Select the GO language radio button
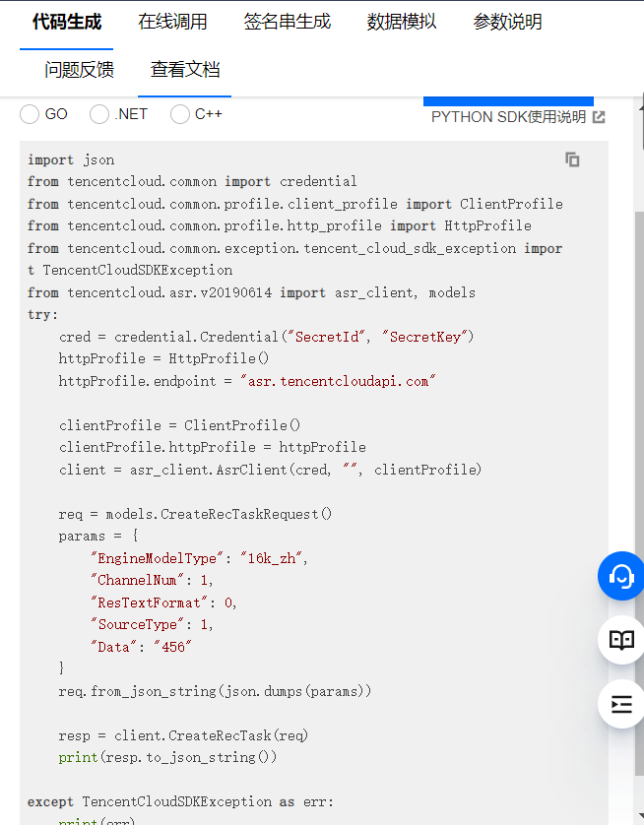The height and width of the screenshot is (825, 644). [x=30, y=114]
